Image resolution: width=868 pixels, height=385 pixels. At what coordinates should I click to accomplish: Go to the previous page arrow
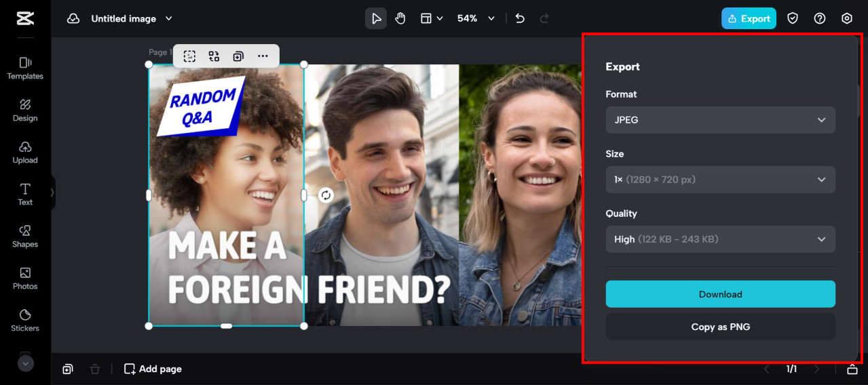pyautogui.click(x=767, y=369)
